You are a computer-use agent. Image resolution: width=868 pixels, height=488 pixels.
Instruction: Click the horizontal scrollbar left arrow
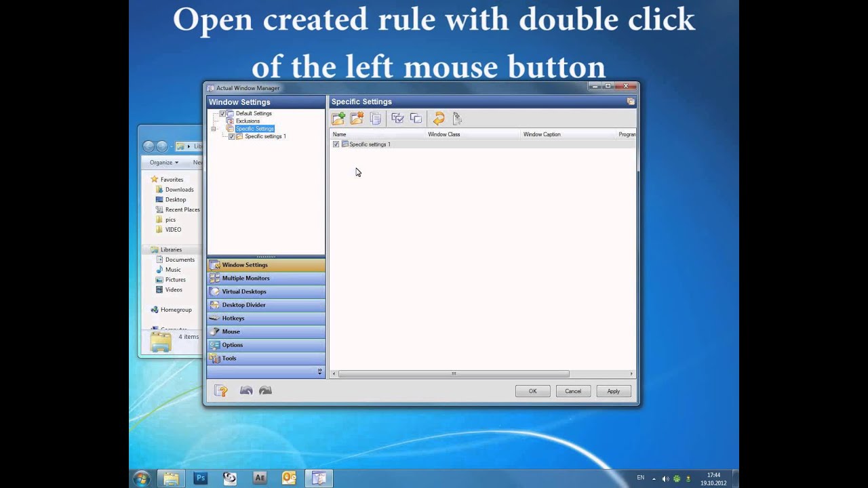pos(334,373)
